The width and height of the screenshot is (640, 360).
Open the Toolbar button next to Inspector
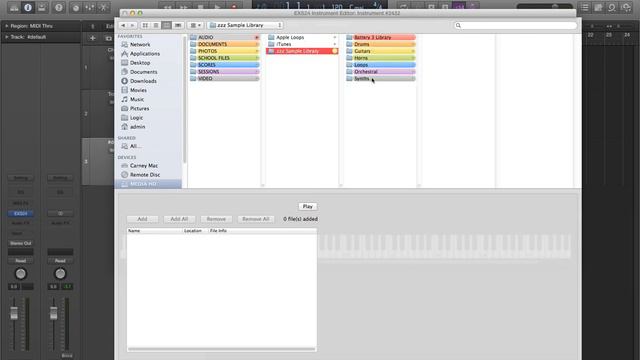pos(42,7)
